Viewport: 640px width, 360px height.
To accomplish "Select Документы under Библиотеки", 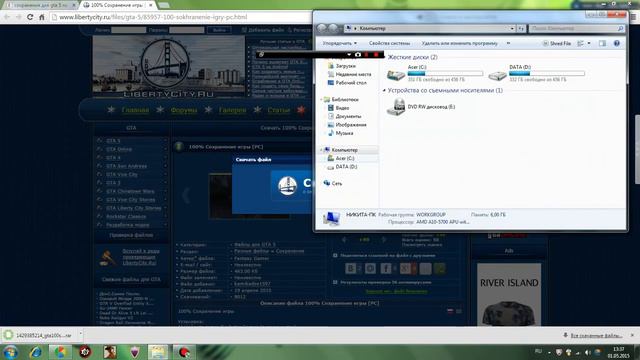I will coord(348,116).
